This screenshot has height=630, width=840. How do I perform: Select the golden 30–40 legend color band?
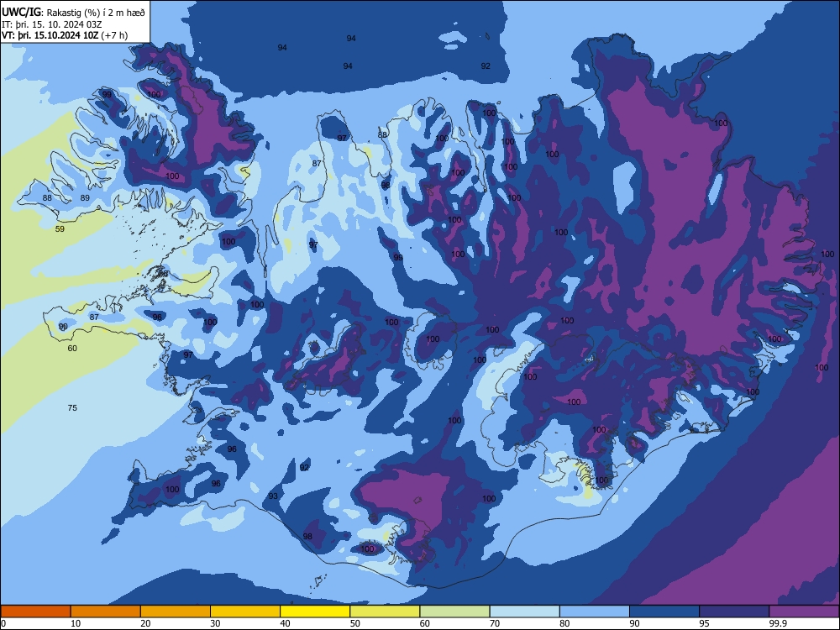[x=245, y=612]
